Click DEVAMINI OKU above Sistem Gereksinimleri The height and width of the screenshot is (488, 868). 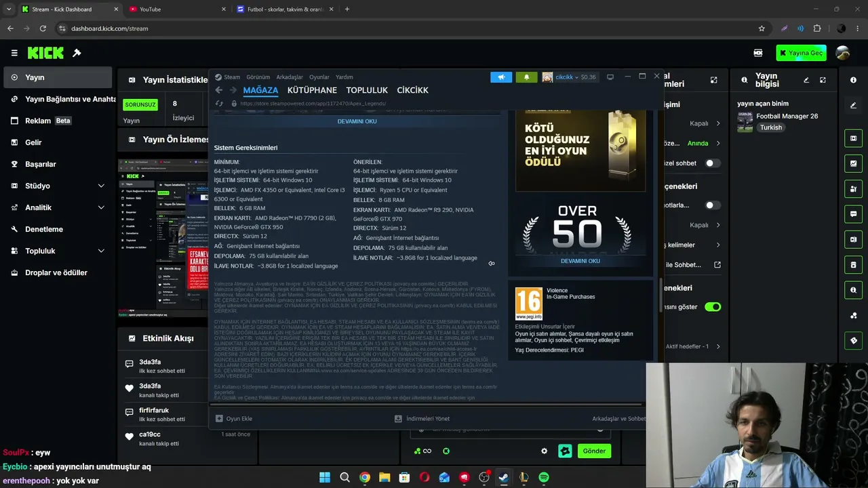357,121
